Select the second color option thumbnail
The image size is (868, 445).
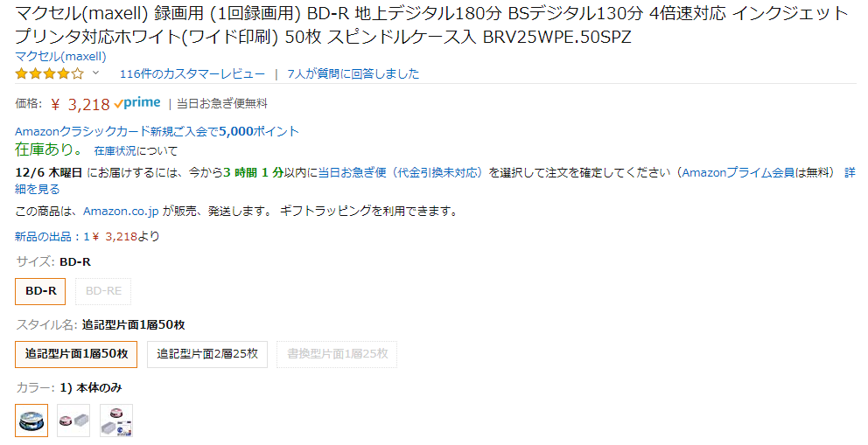click(73, 421)
